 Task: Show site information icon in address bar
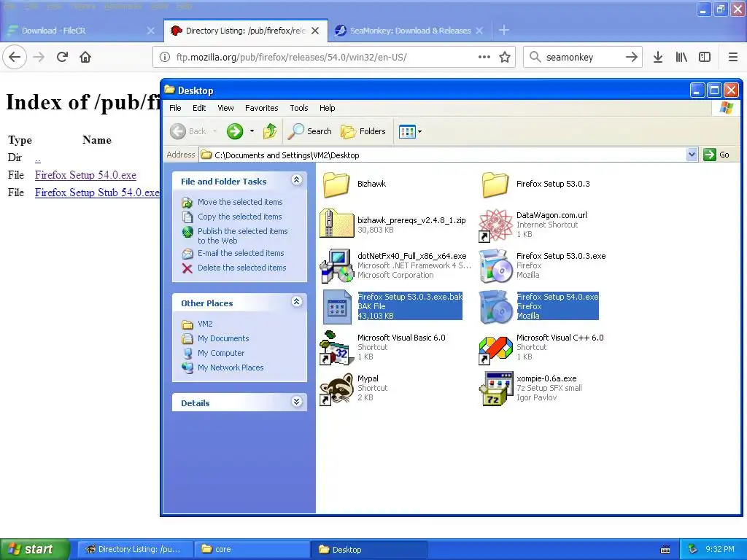164,57
